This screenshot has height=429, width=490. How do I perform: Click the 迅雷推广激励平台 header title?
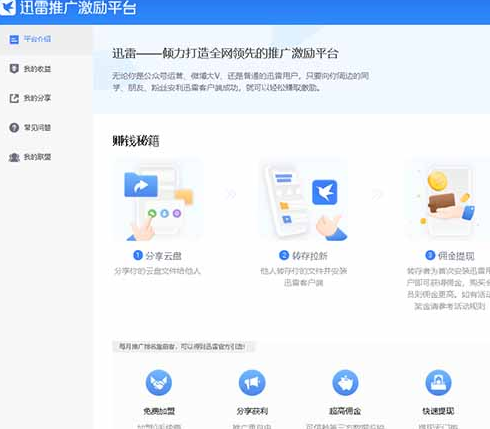pos(78,7)
